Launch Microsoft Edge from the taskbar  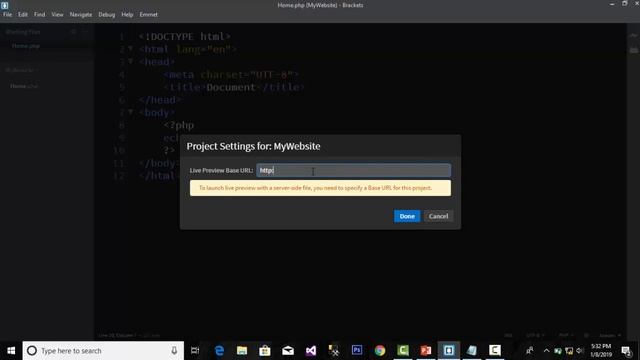219,351
